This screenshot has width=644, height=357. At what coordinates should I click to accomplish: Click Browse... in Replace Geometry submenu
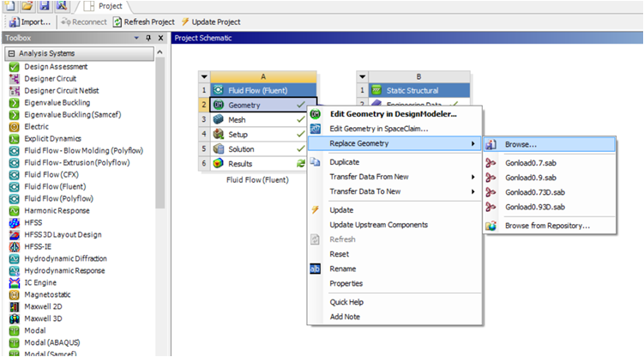pos(550,145)
